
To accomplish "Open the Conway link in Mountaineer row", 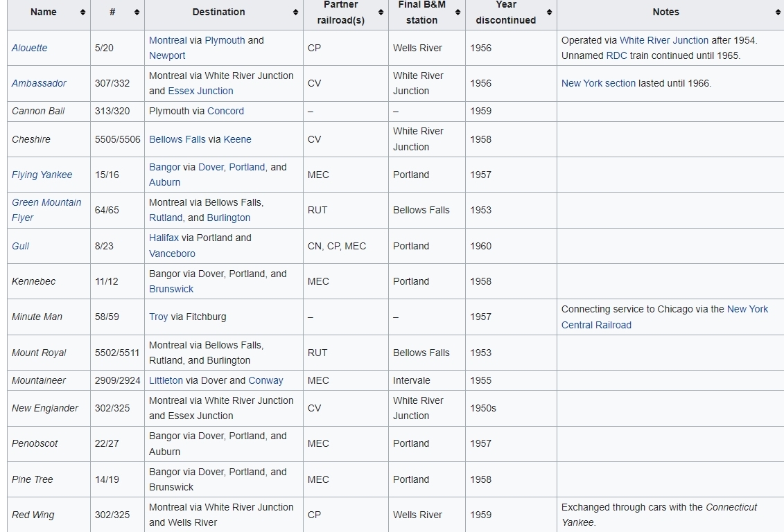I will click(x=265, y=380).
